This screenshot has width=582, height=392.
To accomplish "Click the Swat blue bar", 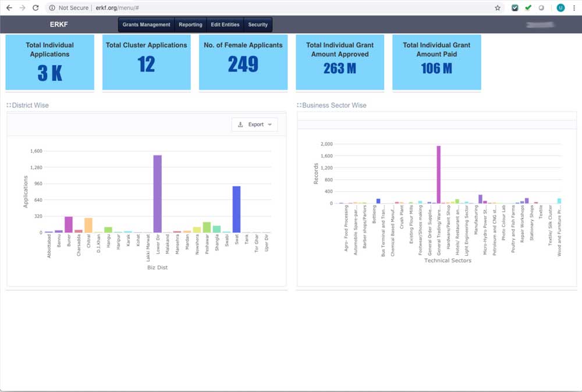I will click(x=236, y=209).
